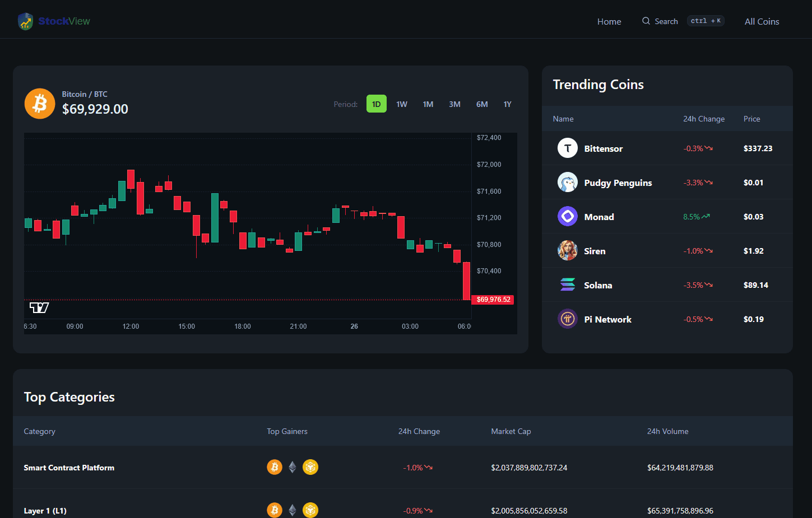812x518 pixels.
Task: Click the TradingView logo on the chart
Action: pyautogui.click(x=39, y=307)
